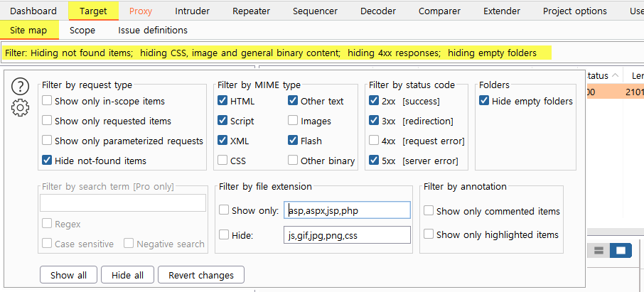Uncheck Hide not-found items
The image size is (644, 292).
(47, 161)
